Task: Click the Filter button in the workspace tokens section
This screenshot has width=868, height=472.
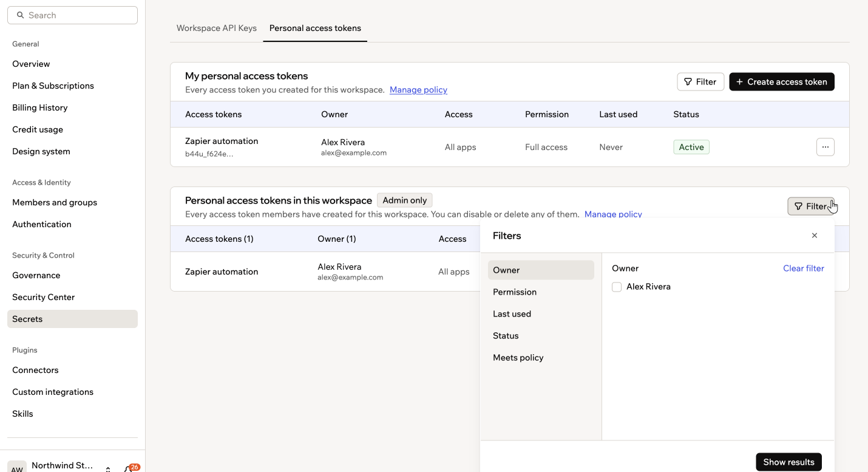Action: [x=811, y=207]
